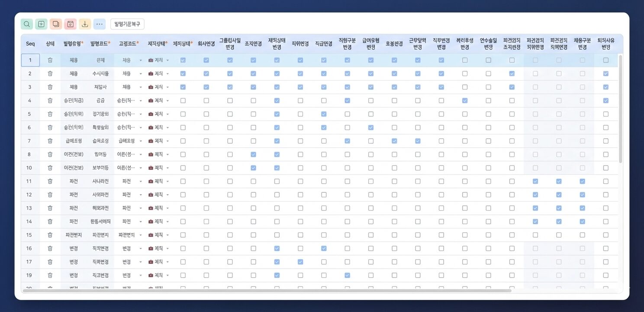Click the orange copy icon in toolbar
644x312 pixels.
point(56,24)
